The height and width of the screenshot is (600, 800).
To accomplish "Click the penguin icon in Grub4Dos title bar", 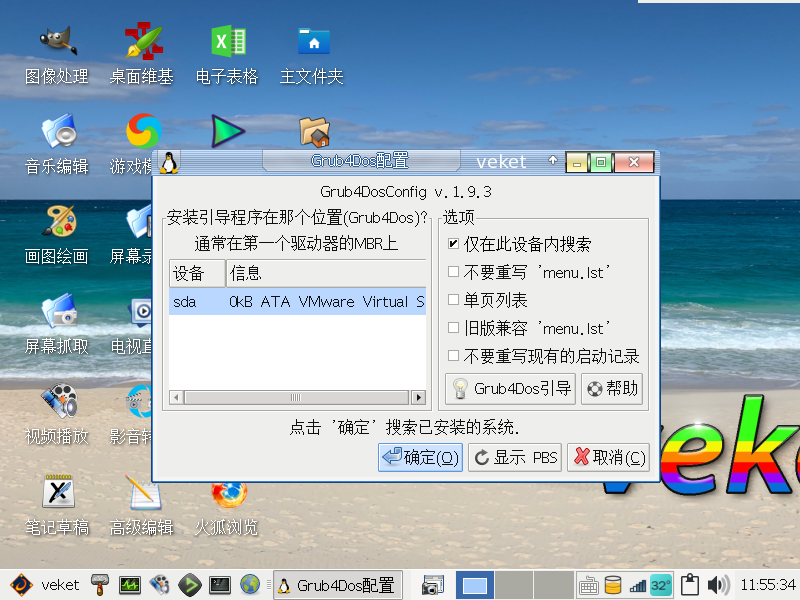I will (169, 162).
